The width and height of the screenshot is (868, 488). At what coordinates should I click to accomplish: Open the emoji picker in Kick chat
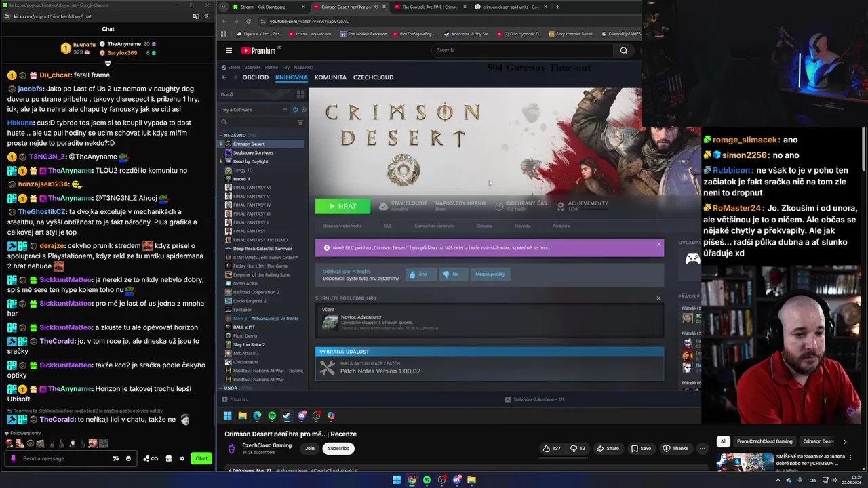point(128,458)
